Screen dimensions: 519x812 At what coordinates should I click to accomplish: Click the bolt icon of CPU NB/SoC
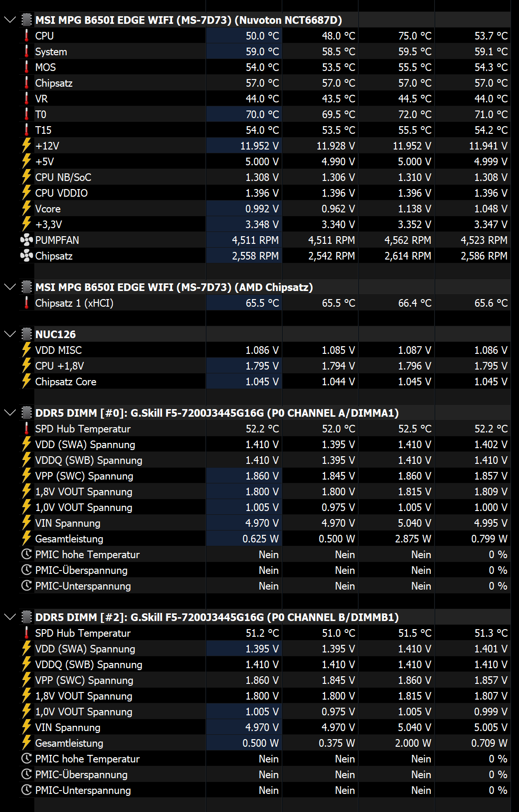[27, 177]
